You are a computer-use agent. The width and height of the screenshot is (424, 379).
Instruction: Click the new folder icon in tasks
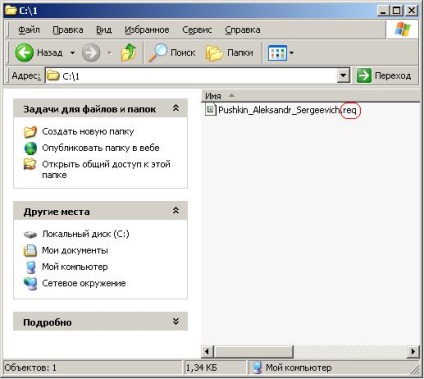(30, 132)
